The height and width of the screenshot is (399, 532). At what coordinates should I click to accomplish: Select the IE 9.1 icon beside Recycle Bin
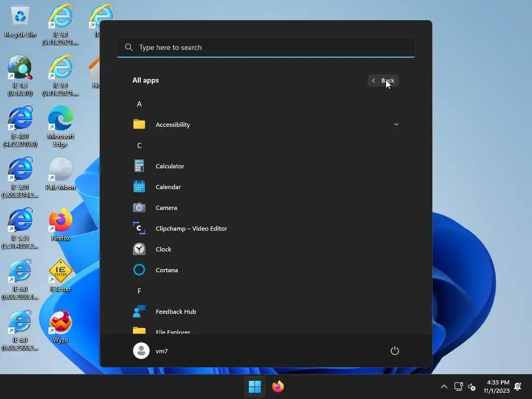point(60,24)
